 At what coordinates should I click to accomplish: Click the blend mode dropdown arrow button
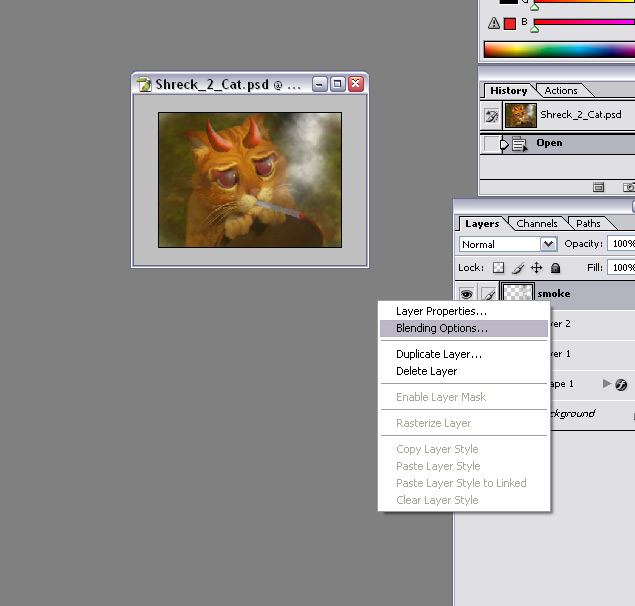pos(549,244)
